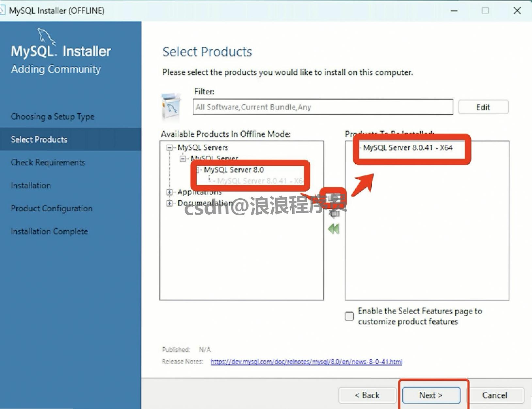
Task: Select the Documentation tree label
Action: point(205,203)
